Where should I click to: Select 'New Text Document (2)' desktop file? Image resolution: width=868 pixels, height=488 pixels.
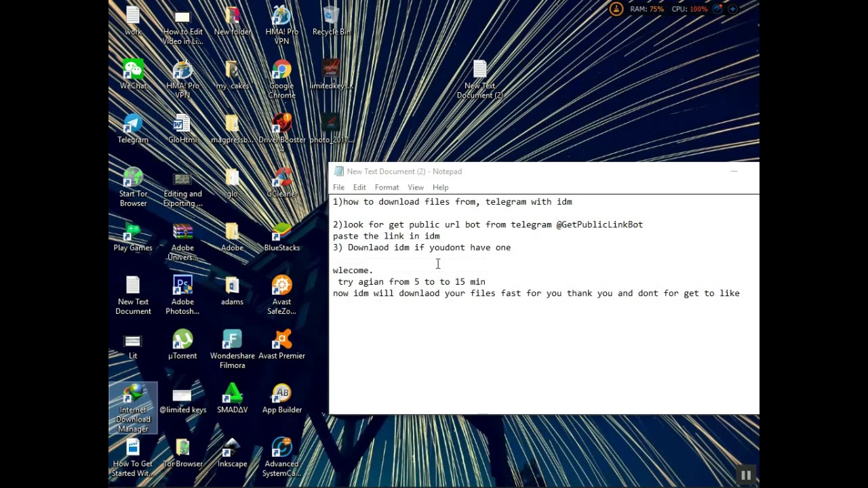(480, 80)
